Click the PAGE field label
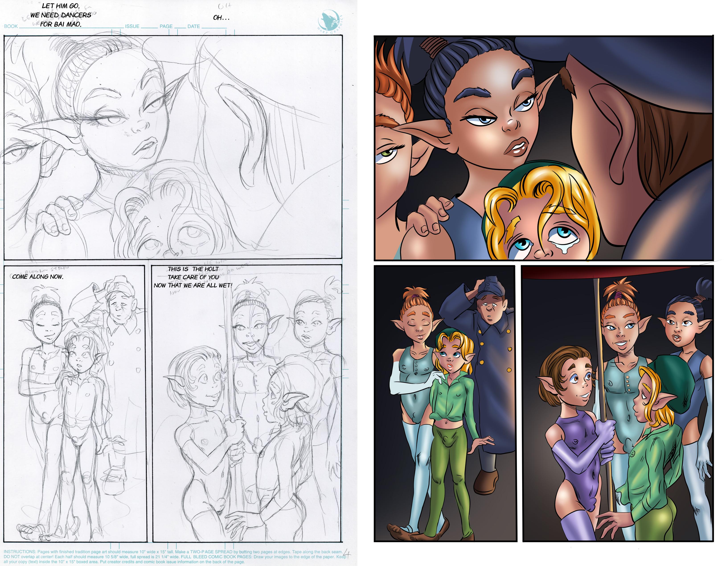 tap(166, 26)
